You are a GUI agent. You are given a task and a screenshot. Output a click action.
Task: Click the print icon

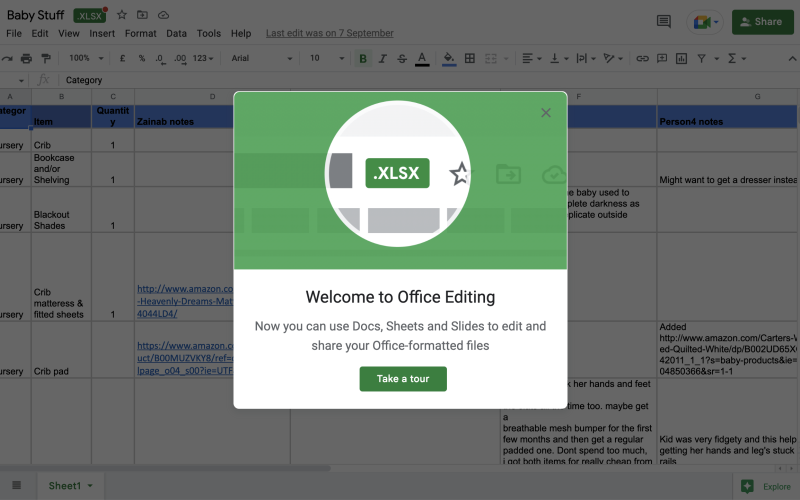(27, 59)
